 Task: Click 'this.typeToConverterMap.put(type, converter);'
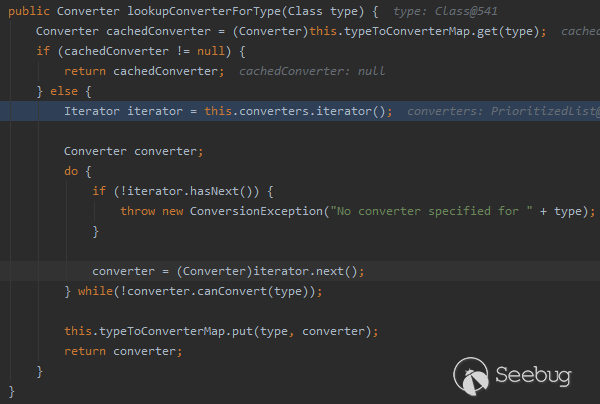pyautogui.click(x=221, y=331)
